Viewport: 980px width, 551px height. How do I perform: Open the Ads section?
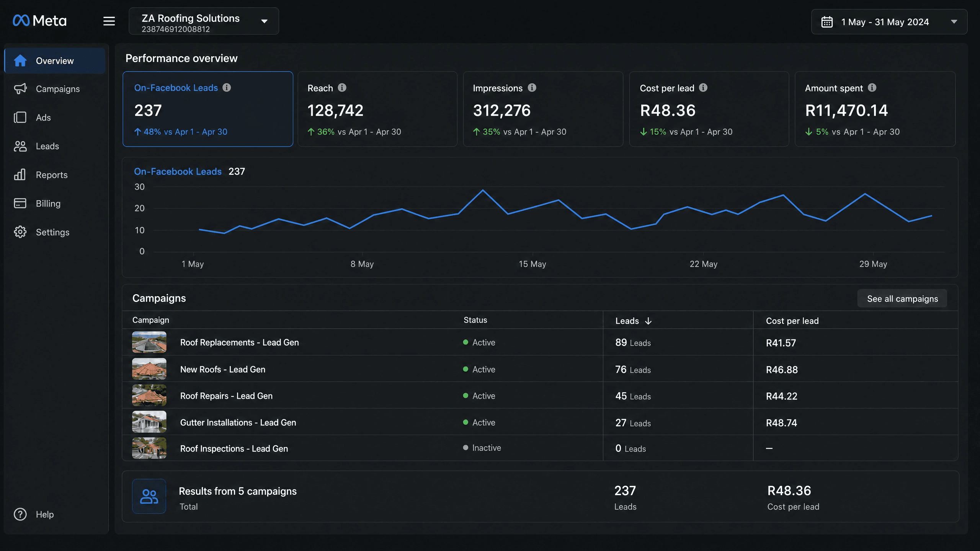[x=55, y=117]
